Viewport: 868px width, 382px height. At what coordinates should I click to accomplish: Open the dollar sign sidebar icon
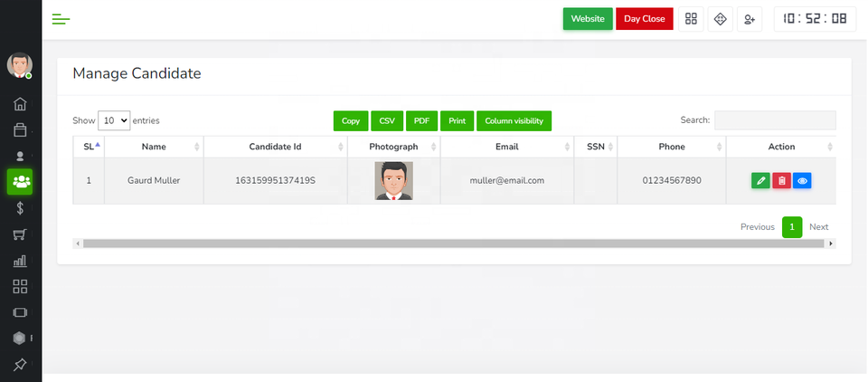20,208
